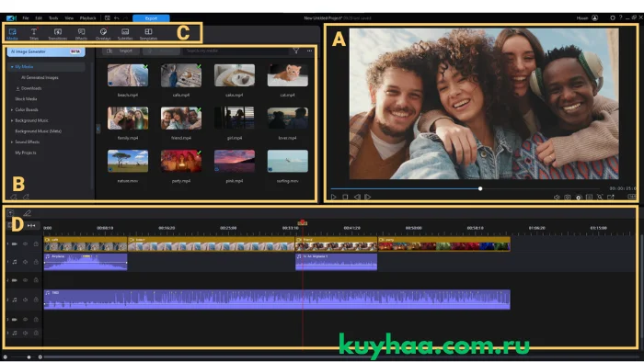Click the timeline fit-to-view arrows button
The width and height of the screenshot is (644, 362).
(x=31, y=225)
